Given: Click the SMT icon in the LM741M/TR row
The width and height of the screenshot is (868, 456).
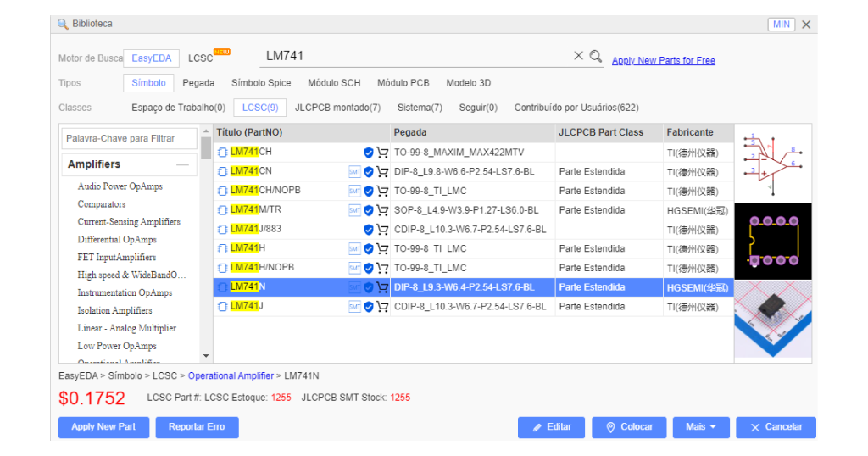Looking at the screenshot, I should [355, 210].
